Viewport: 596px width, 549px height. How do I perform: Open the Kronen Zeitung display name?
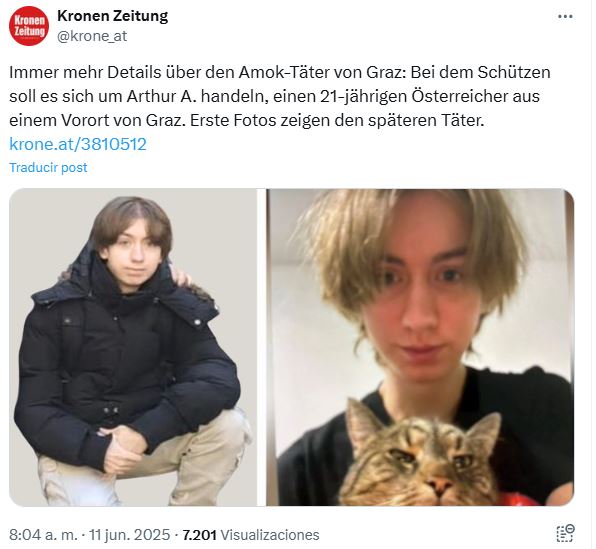tap(113, 16)
